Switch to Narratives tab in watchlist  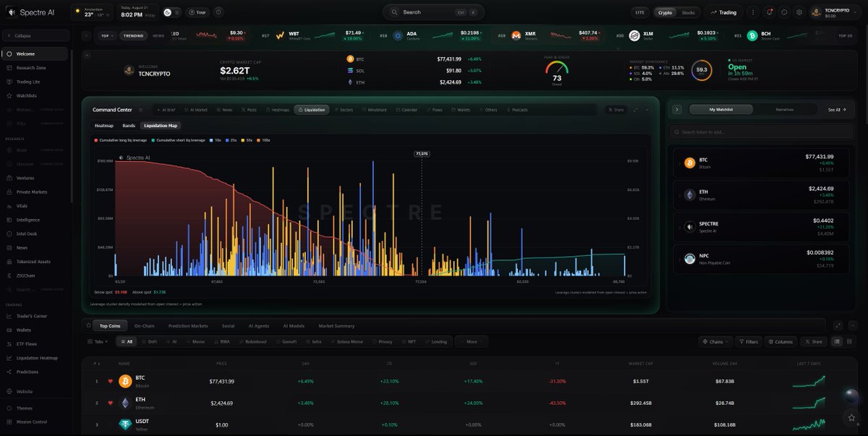pos(785,109)
